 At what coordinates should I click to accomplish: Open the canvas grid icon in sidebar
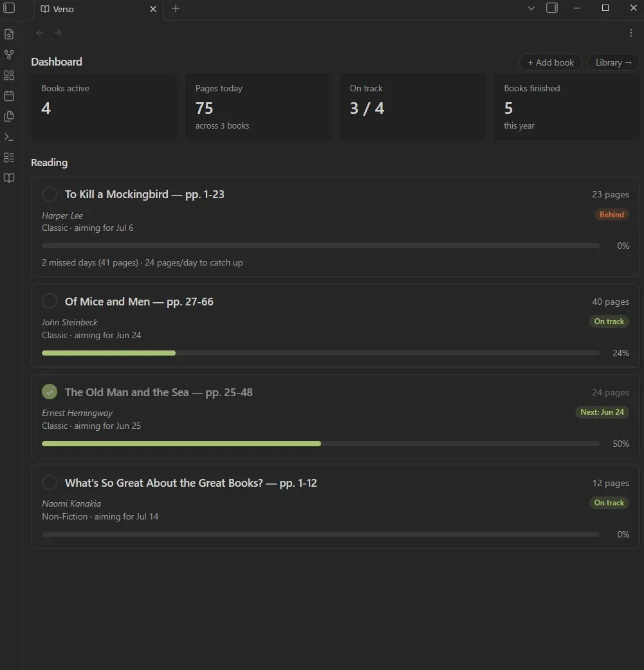point(9,75)
